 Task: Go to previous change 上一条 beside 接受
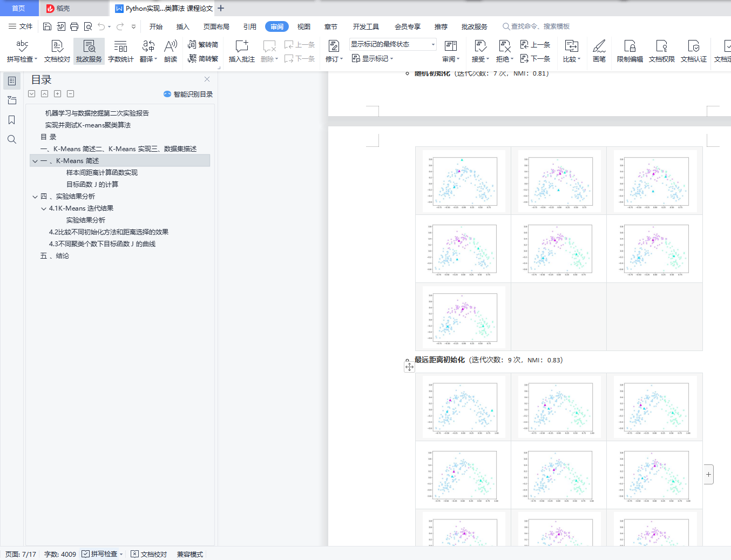535,45
